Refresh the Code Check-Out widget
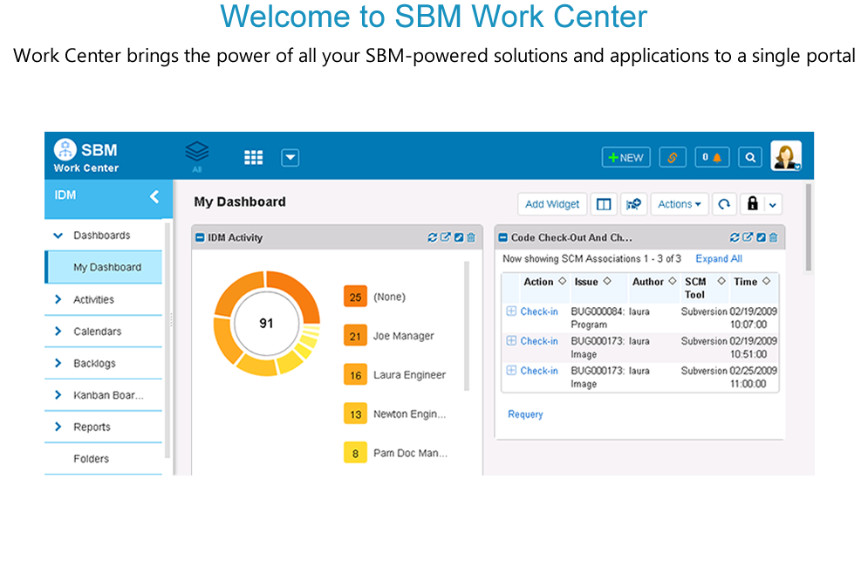868x588 pixels. [735, 237]
